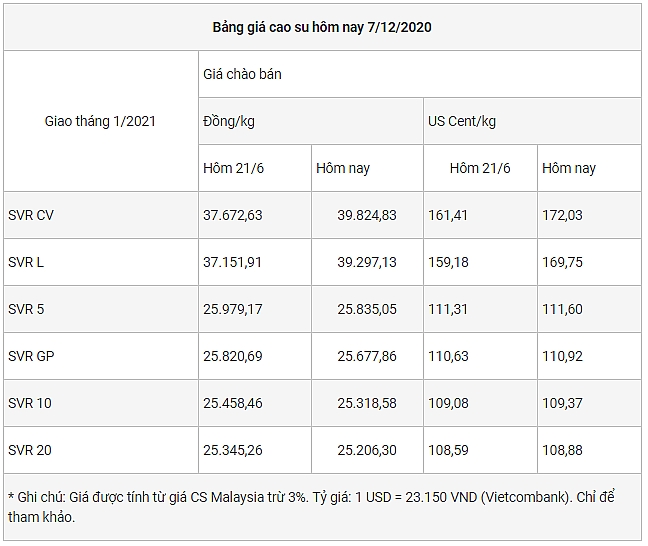Click the price value 39.824,83

[x=367, y=215]
